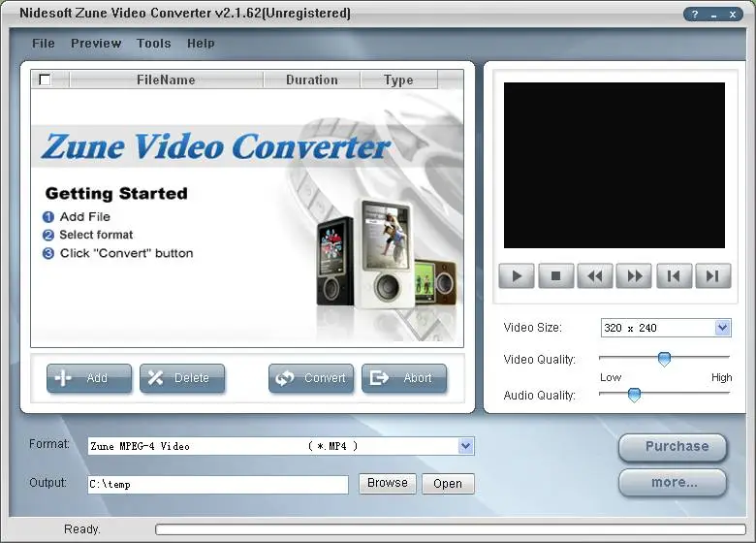Open the Tools menu
The height and width of the screenshot is (543, 756).
[x=154, y=44]
